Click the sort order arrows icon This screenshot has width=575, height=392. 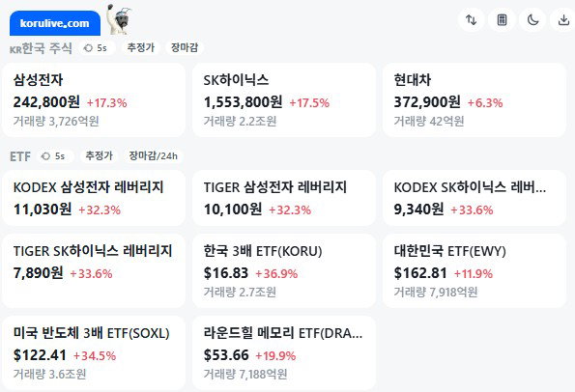click(x=472, y=19)
